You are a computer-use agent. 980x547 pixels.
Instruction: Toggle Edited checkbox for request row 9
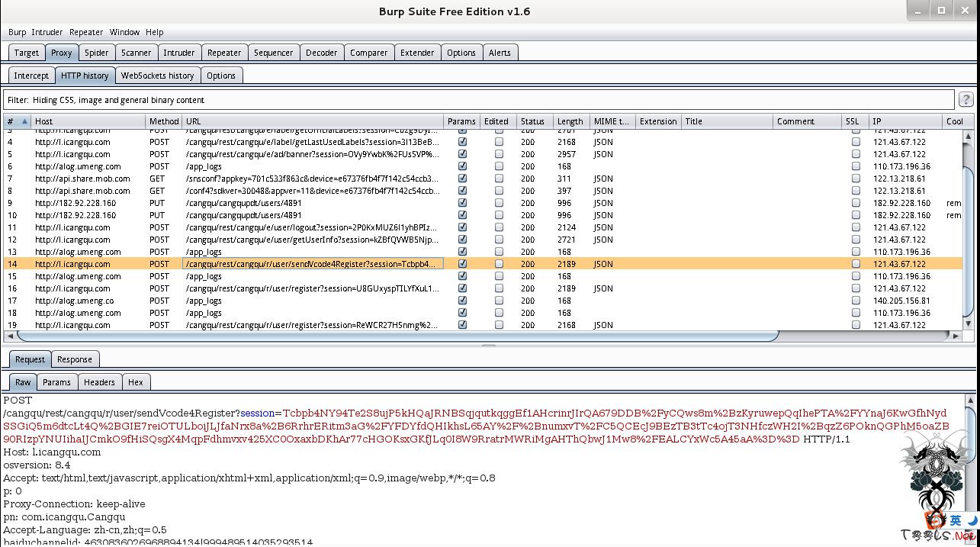tap(499, 203)
